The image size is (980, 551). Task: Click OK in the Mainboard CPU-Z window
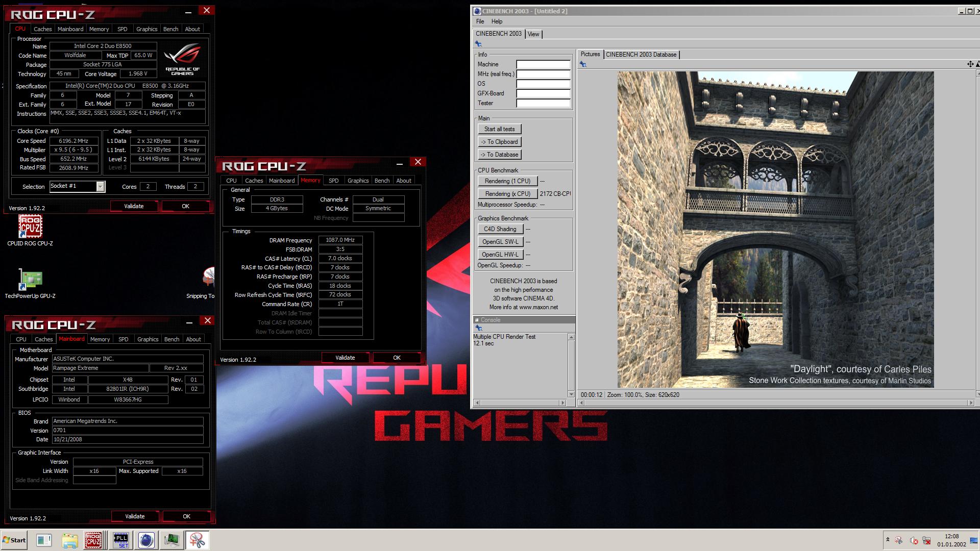pyautogui.click(x=186, y=516)
